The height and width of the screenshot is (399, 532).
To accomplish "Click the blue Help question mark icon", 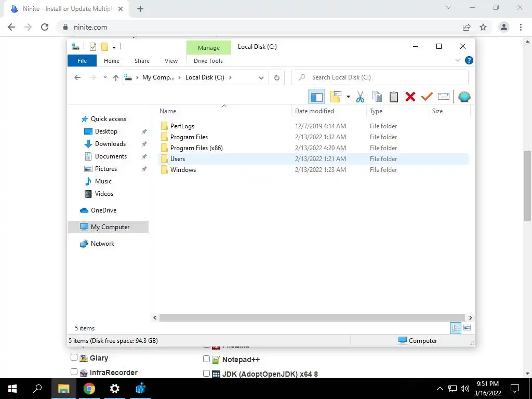I will tap(469, 60).
